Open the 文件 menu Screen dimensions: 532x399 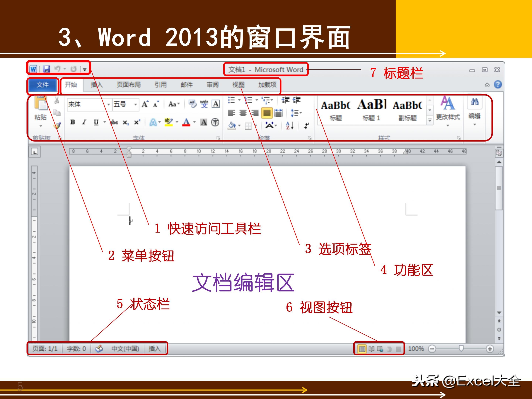(43, 85)
